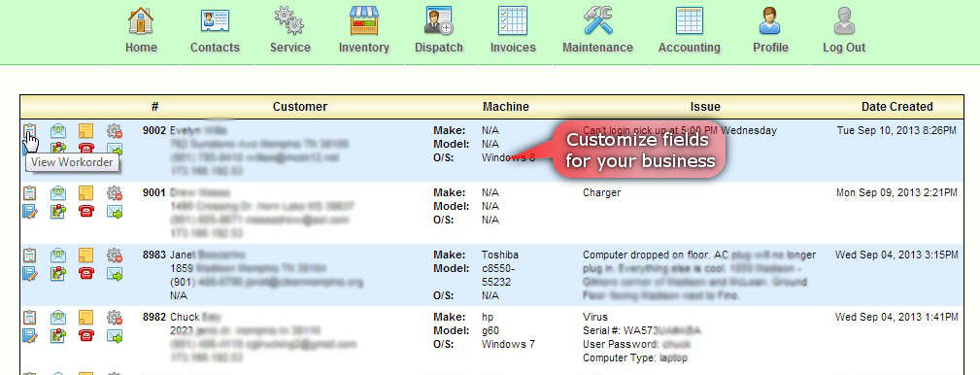Open the Profile page

click(x=770, y=30)
